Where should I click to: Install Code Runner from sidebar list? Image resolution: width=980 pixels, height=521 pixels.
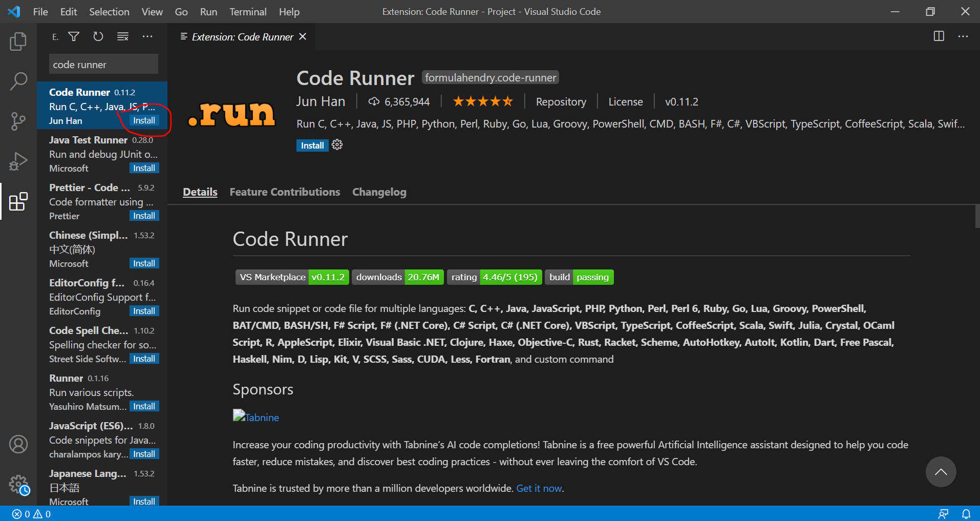[x=144, y=120]
